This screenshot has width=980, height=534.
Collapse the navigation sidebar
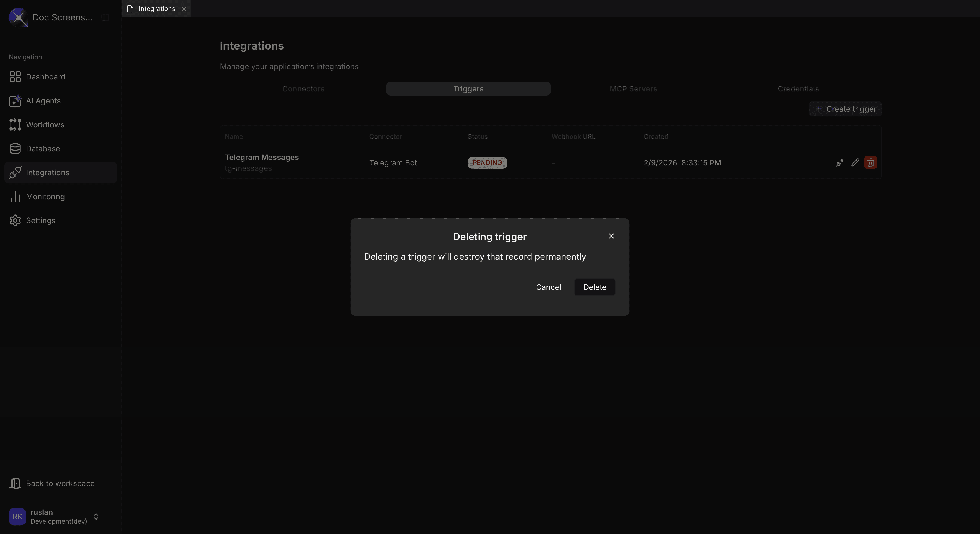105,17
